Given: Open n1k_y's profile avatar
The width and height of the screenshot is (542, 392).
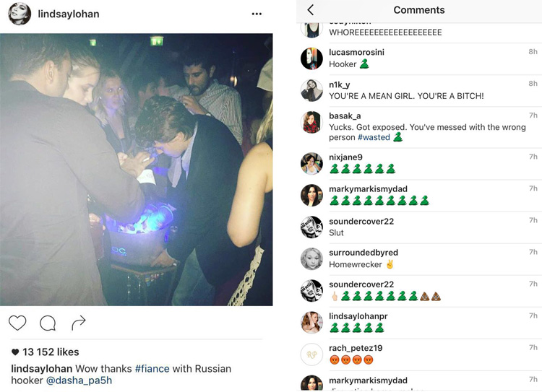Looking at the screenshot, I should pyautogui.click(x=311, y=90).
